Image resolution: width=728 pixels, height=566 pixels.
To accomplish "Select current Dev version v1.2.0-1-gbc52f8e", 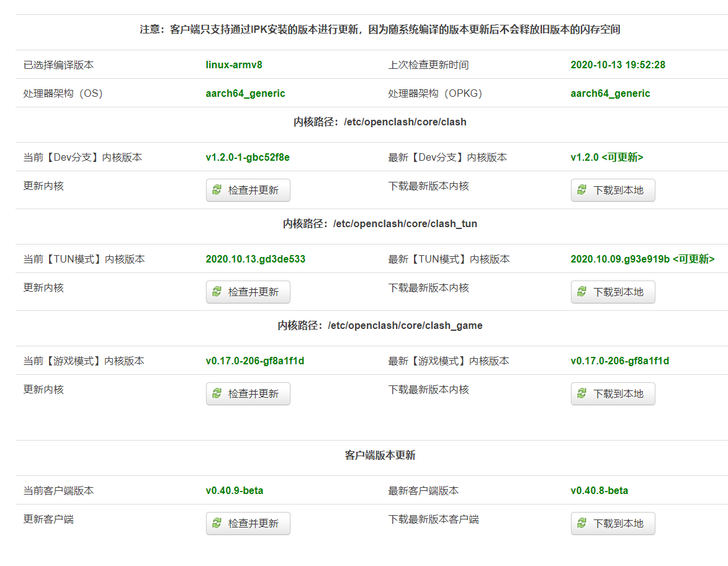I will [x=248, y=158].
